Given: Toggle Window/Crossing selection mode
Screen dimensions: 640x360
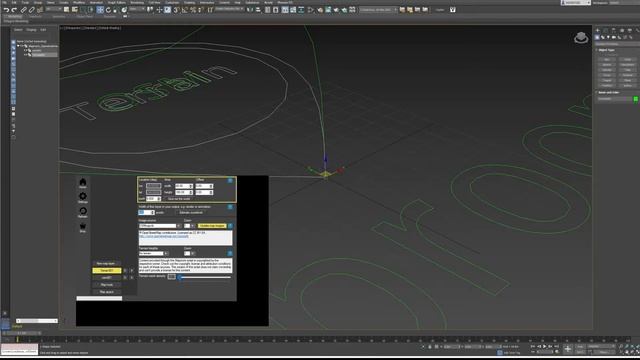Looking at the screenshot, I should 91,9.
